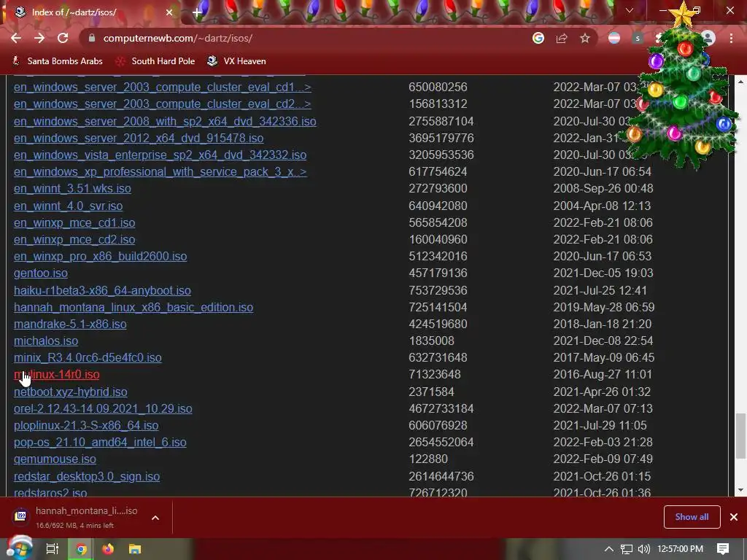Image resolution: width=747 pixels, height=560 pixels.
Task: Open the notification center icon
Action: click(x=723, y=549)
